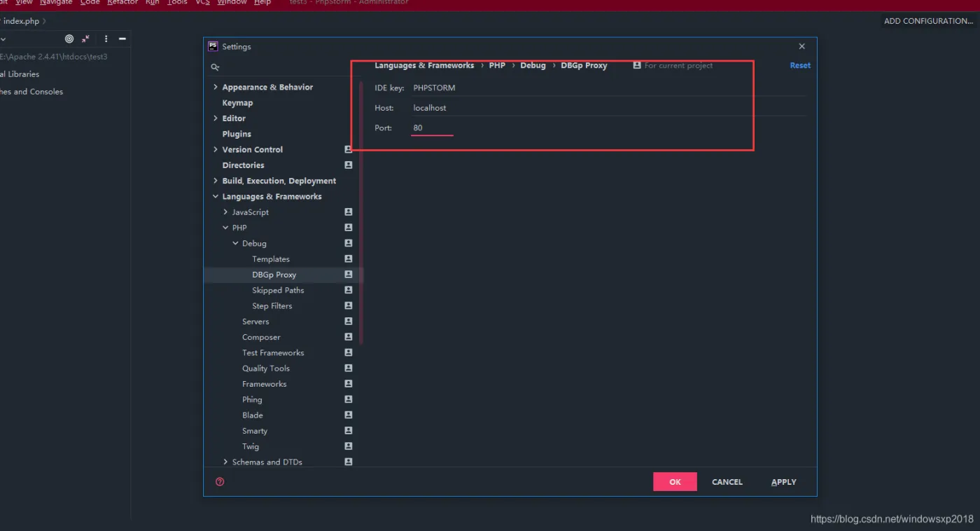The width and height of the screenshot is (980, 531).
Task: Collapse the Debug settings node
Action: click(235, 243)
